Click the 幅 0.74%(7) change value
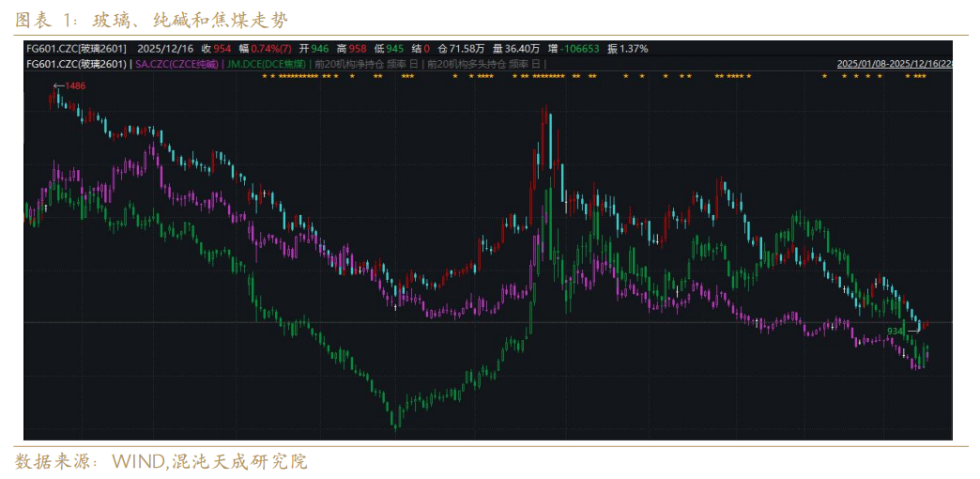Image resolution: width=980 pixels, height=479 pixels. 266,48
